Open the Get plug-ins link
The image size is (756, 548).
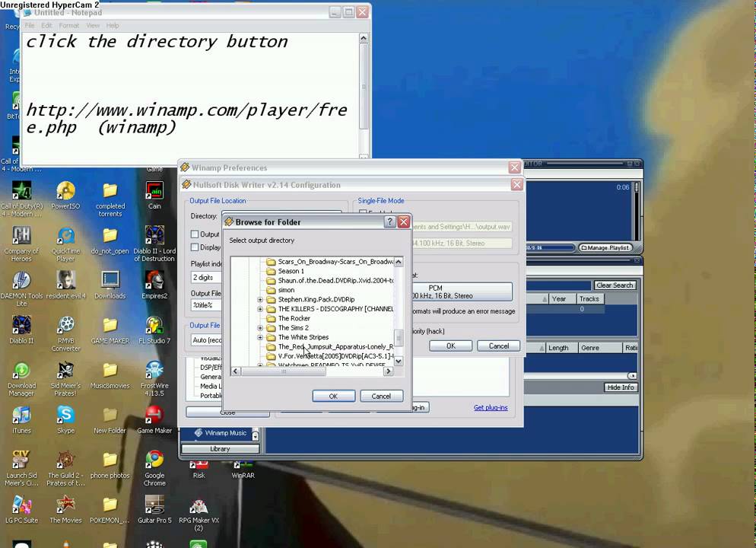[x=491, y=408]
